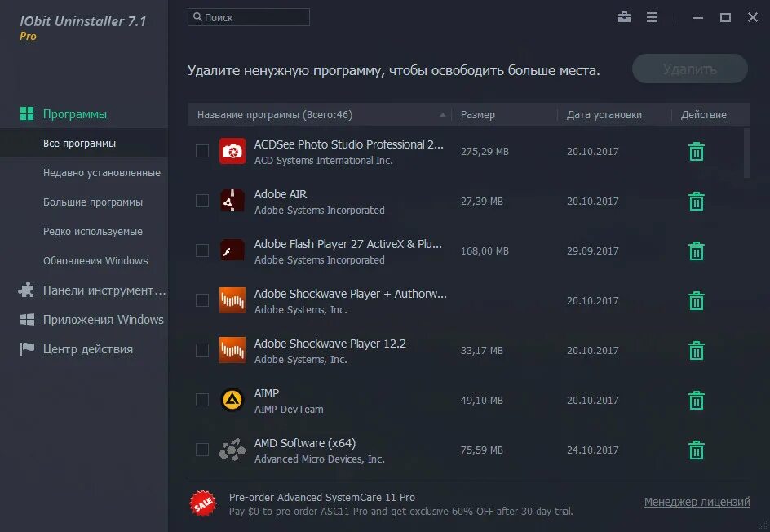770x532 pixels.
Task: Select the AMD Software (x64) row name
Action: (x=304, y=443)
